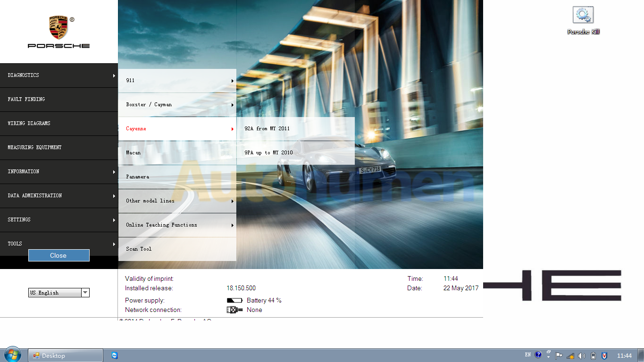Click the installed release 18.150.500 value
This screenshot has width=644, height=362.
point(241,288)
